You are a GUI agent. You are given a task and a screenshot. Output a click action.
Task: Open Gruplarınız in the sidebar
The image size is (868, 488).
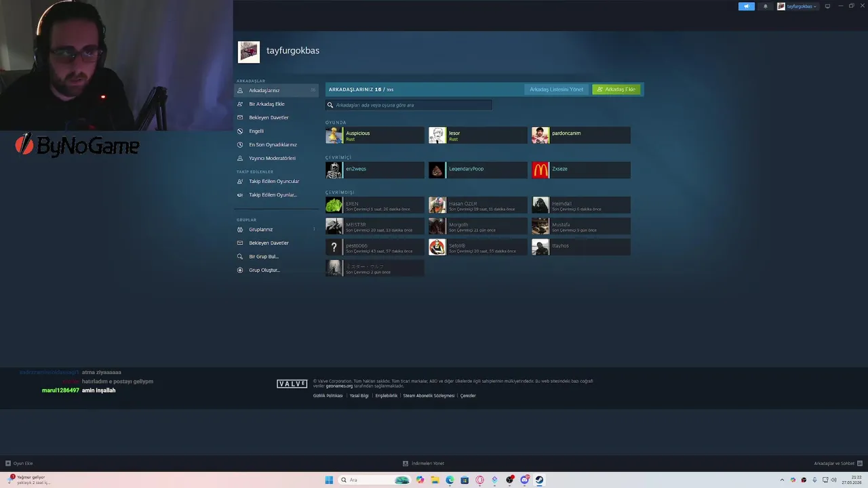pos(276,229)
